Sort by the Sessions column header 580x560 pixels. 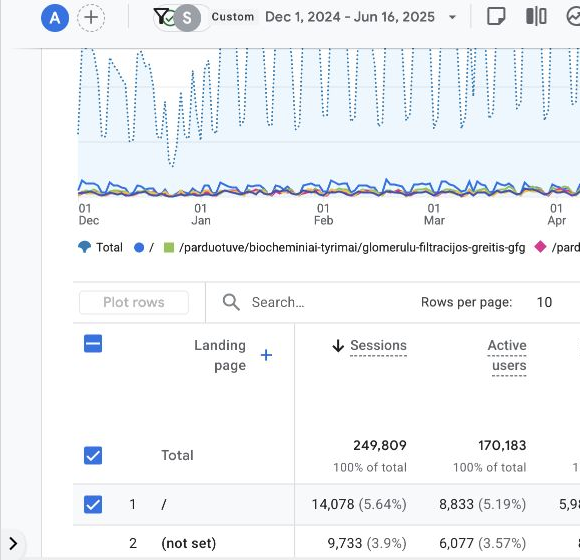[x=378, y=345]
